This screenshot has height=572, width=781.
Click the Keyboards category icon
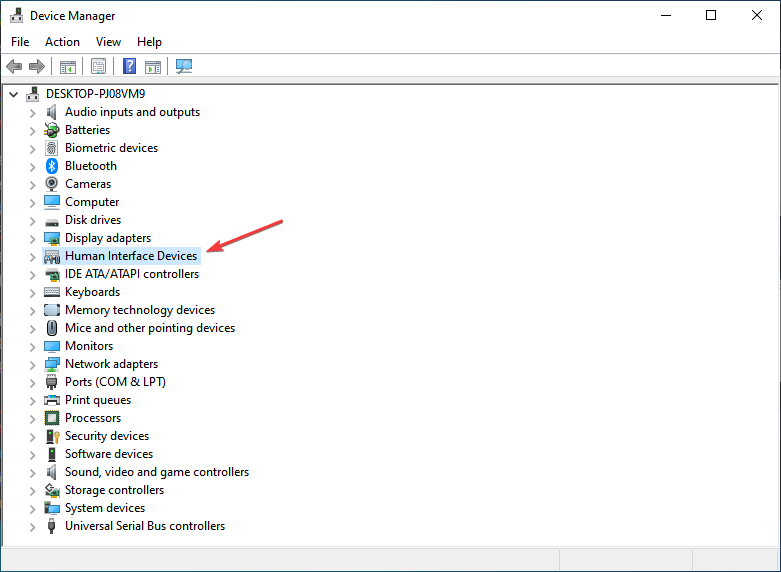(x=52, y=292)
